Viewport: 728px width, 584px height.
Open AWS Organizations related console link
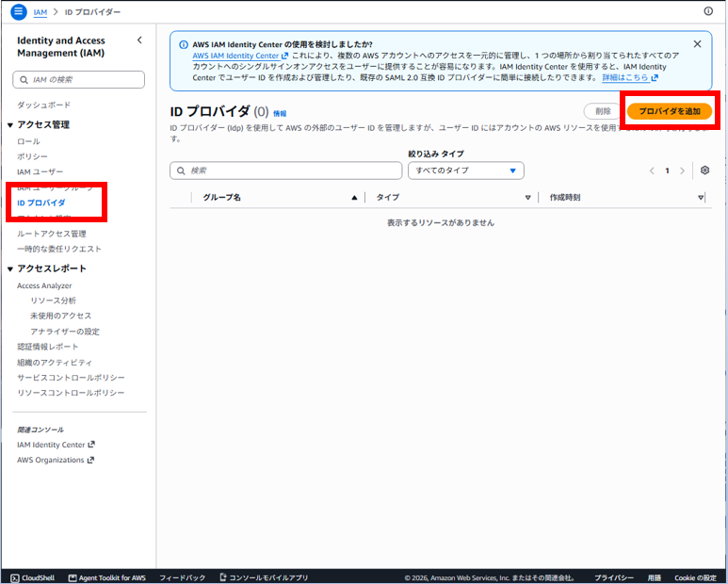point(56,460)
